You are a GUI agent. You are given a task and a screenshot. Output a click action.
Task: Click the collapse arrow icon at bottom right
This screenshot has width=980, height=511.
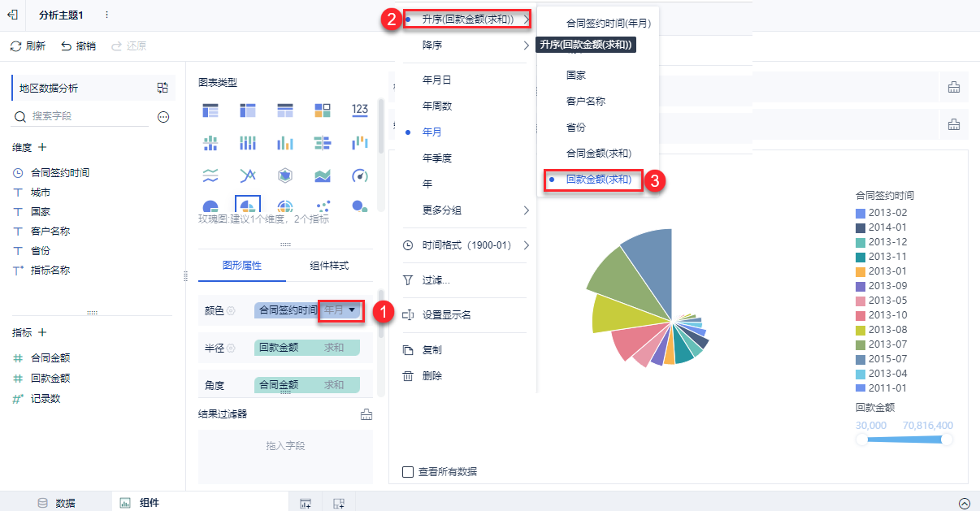click(x=964, y=503)
